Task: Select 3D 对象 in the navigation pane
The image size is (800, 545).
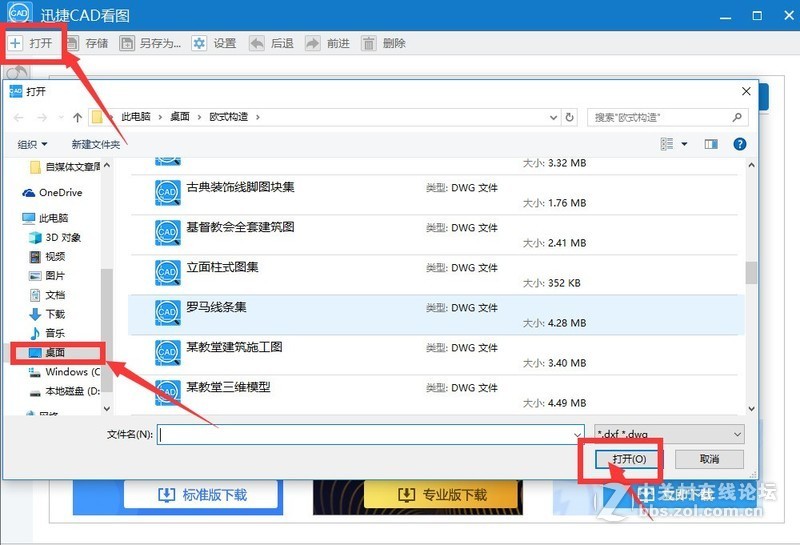Action: pos(55,237)
